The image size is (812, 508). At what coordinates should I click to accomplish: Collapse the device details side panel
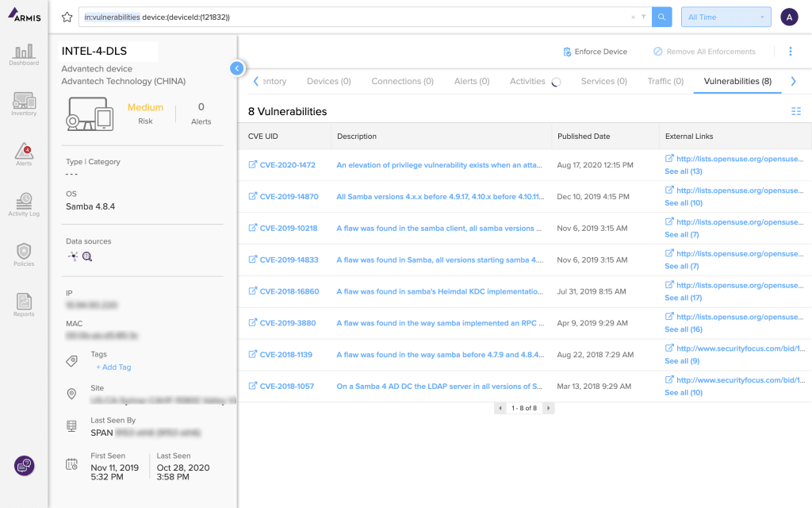[x=236, y=68]
